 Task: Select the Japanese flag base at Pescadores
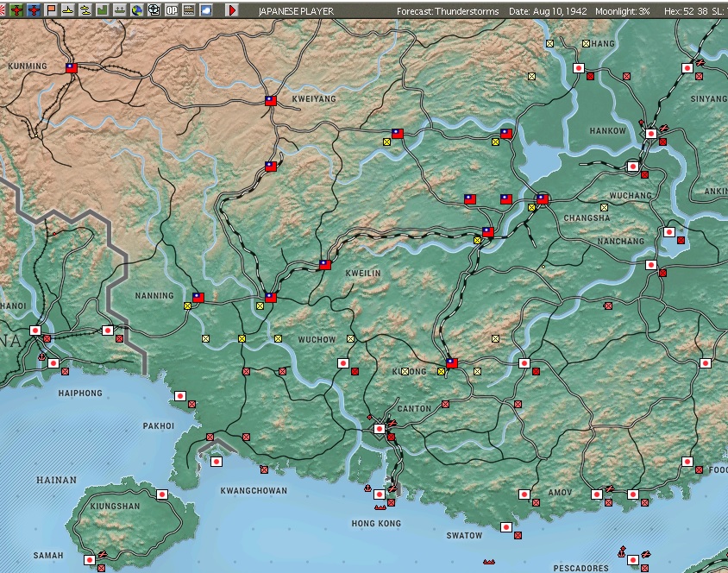tap(633, 560)
